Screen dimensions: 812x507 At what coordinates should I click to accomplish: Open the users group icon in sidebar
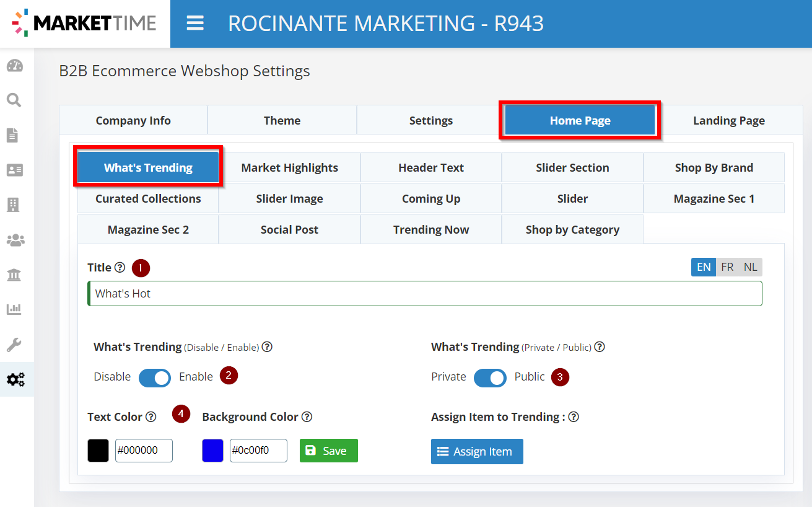click(x=15, y=239)
